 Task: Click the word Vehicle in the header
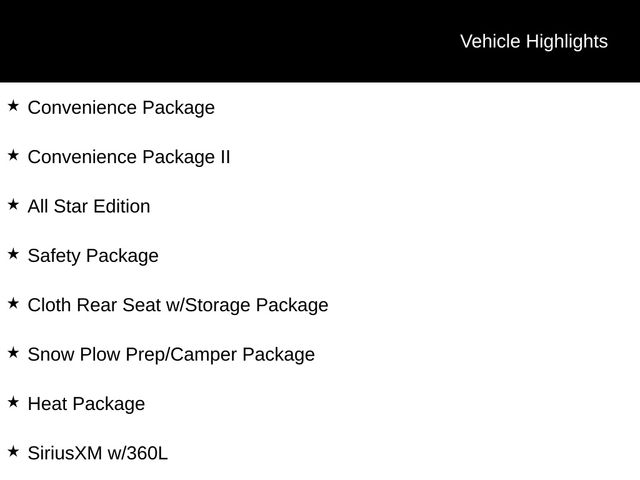tap(490, 41)
